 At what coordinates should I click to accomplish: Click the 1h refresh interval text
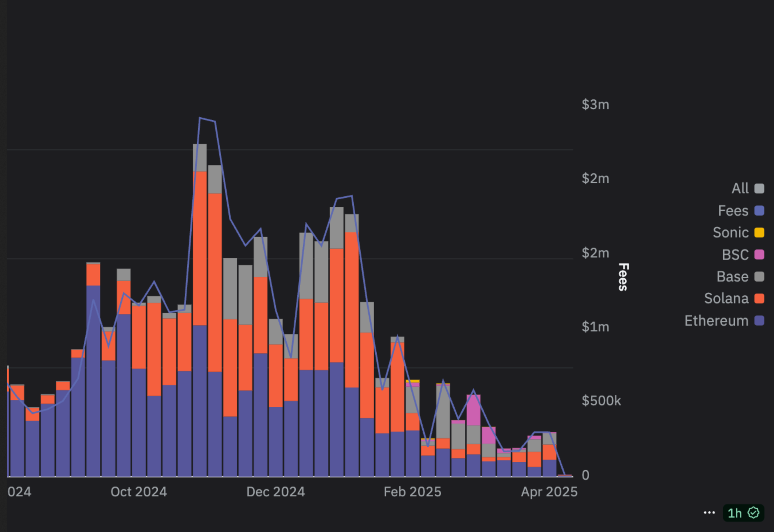[x=735, y=513]
